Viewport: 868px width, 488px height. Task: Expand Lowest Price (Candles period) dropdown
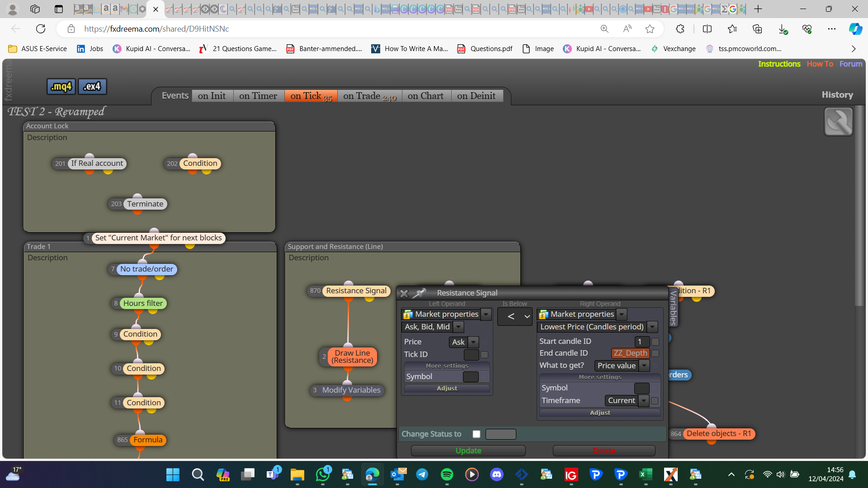pos(652,327)
